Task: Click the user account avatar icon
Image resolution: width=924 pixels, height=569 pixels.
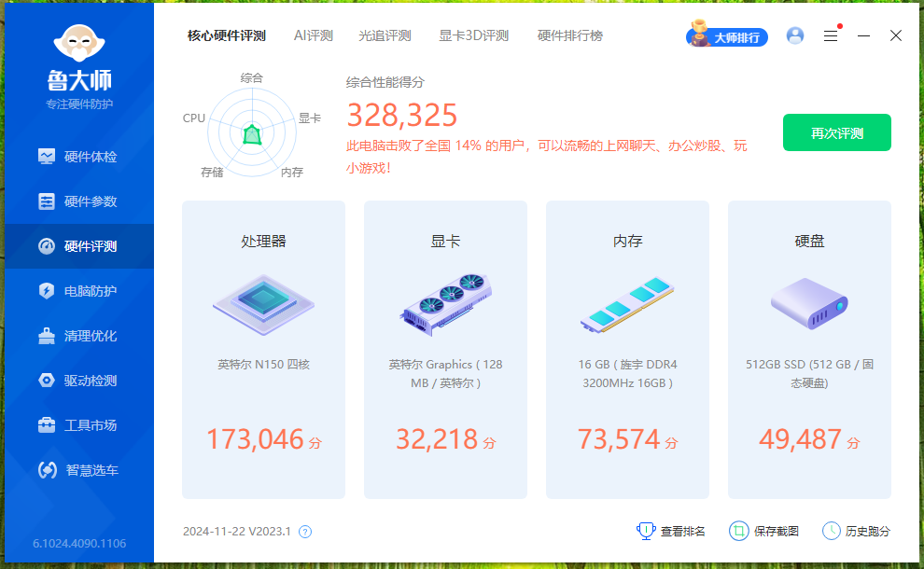Action: click(795, 36)
